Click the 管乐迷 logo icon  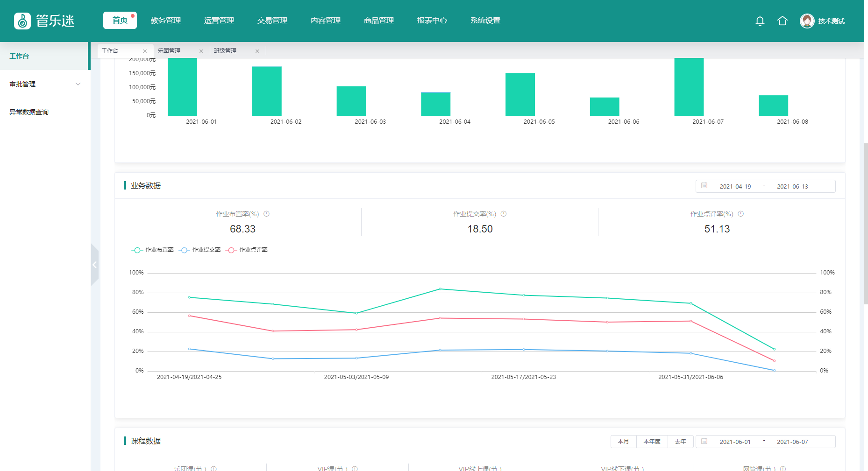(22, 21)
